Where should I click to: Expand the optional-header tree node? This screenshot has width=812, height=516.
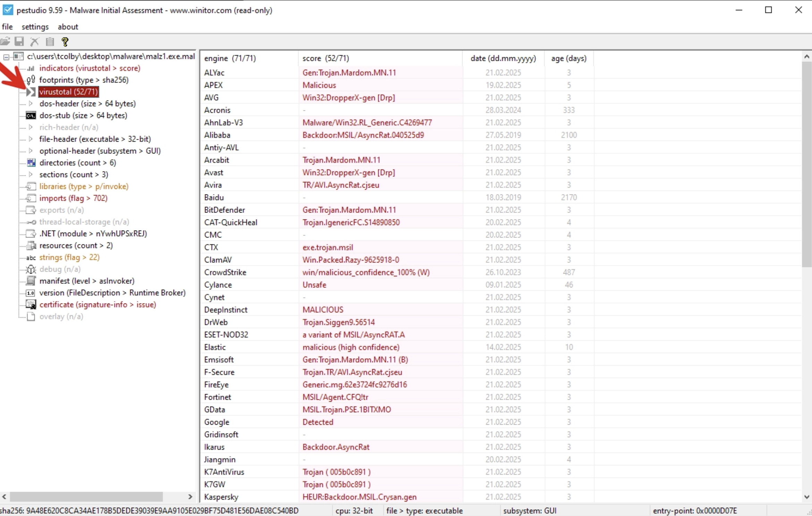31,151
